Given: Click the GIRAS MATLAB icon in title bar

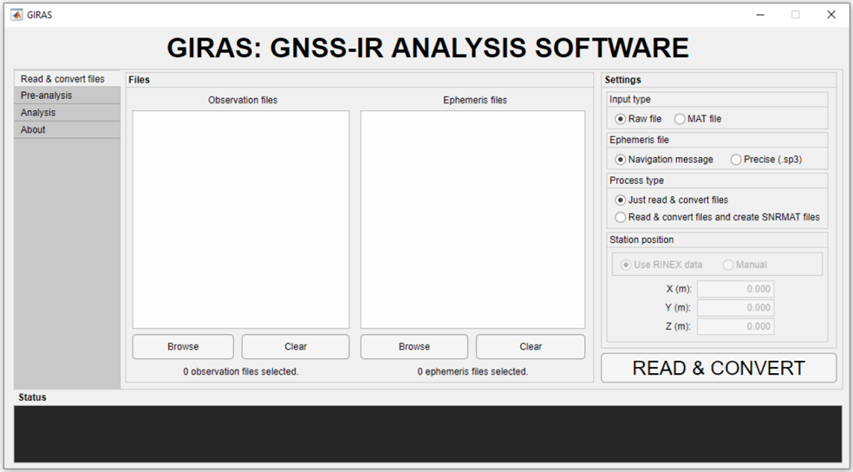Looking at the screenshot, I should click(x=16, y=15).
